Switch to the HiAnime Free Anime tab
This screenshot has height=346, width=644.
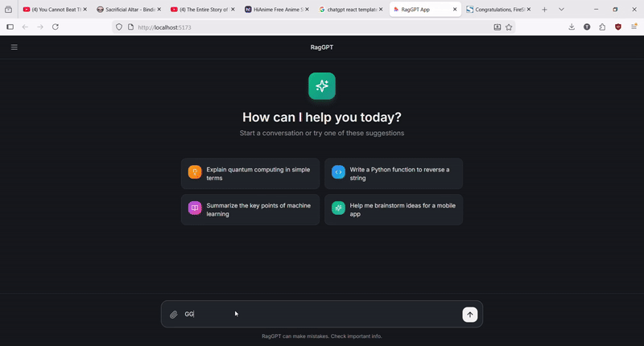point(277,10)
